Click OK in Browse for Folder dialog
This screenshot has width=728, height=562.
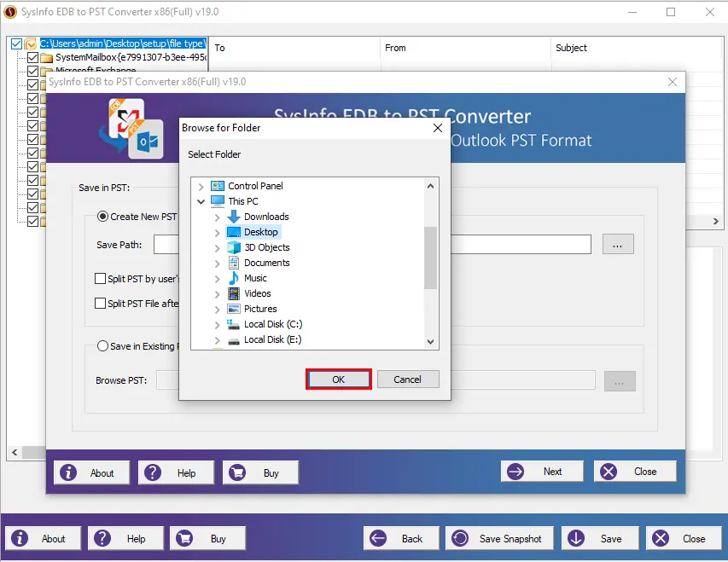[339, 379]
